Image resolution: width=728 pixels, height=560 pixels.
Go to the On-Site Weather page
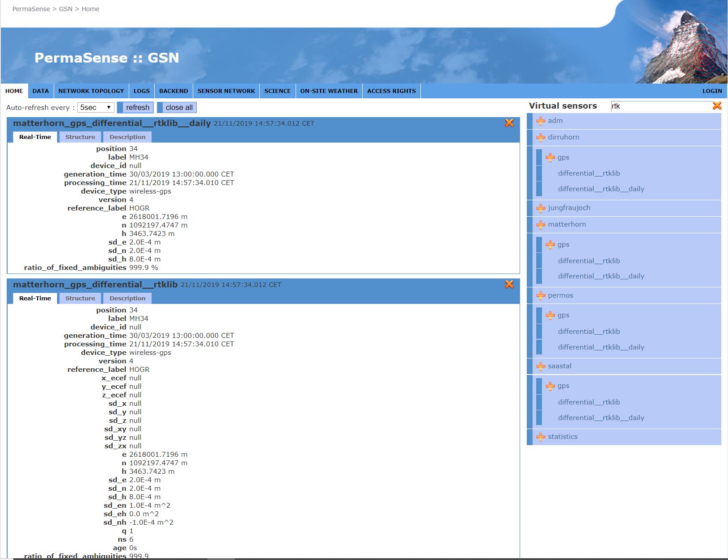(x=329, y=91)
